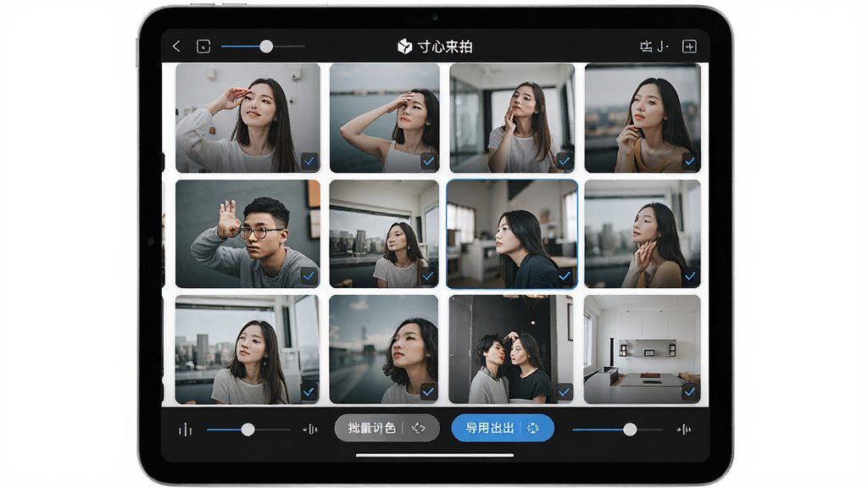Viewport: 868px width, 488px height.
Task: Uncheck the wavy-haired woman looking up photo
Action: click(428, 391)
